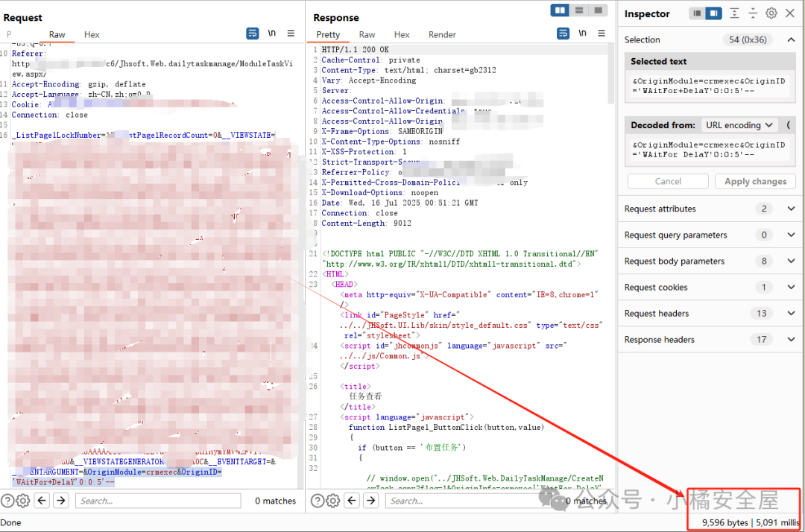805x532 pixels.
Task: Switch to top-bottom split layout view
Action: pyautogui.click(x=579, y=10)
